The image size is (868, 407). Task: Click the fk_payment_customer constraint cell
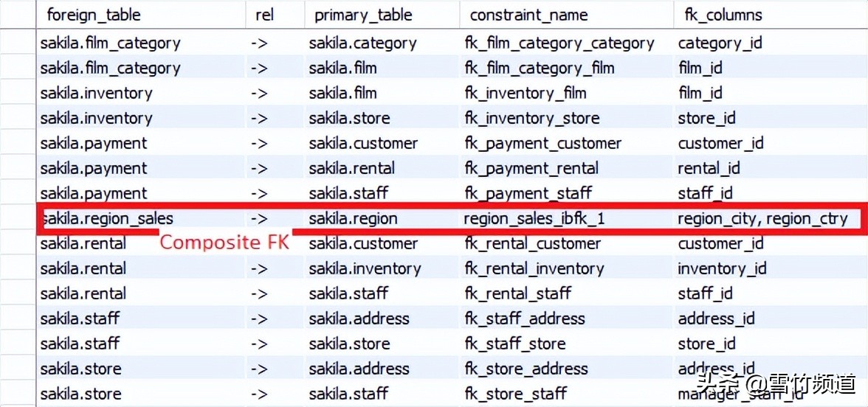(x=542, y=144)
